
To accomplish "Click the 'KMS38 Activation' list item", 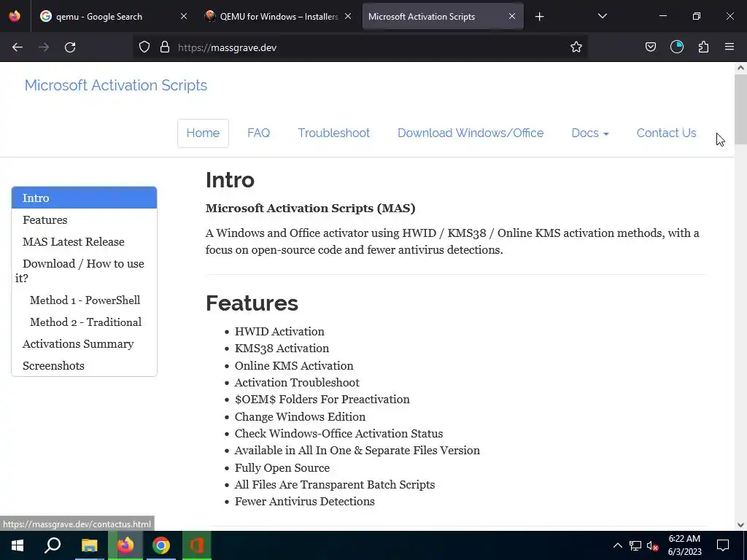I will (x=282, y=349).
